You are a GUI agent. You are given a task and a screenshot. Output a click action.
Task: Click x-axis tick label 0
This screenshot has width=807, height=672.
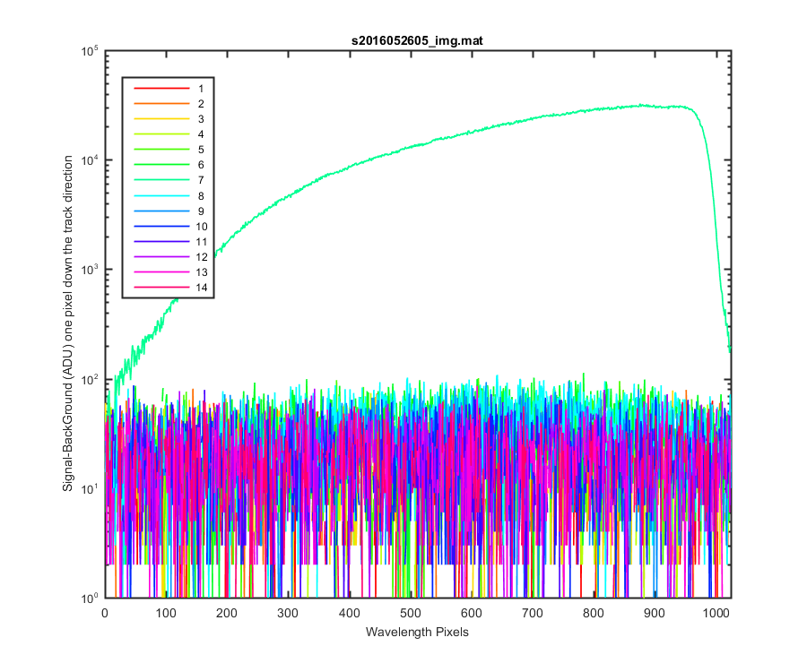tap(105, 613)
